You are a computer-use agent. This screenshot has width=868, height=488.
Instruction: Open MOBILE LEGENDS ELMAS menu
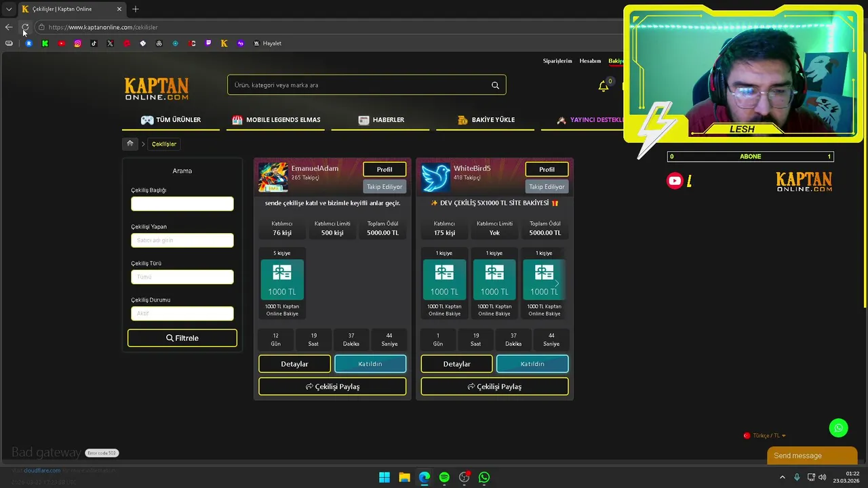click(276, 120)
